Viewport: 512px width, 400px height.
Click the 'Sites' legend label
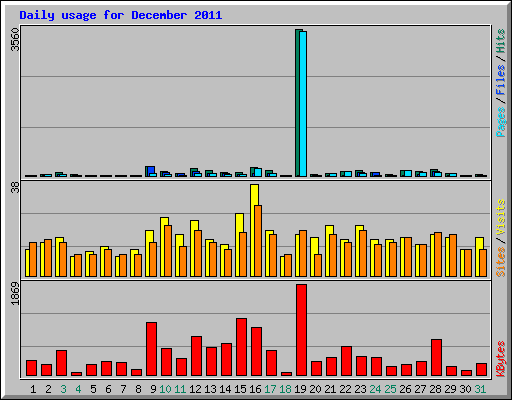click(x=501, y=262)
